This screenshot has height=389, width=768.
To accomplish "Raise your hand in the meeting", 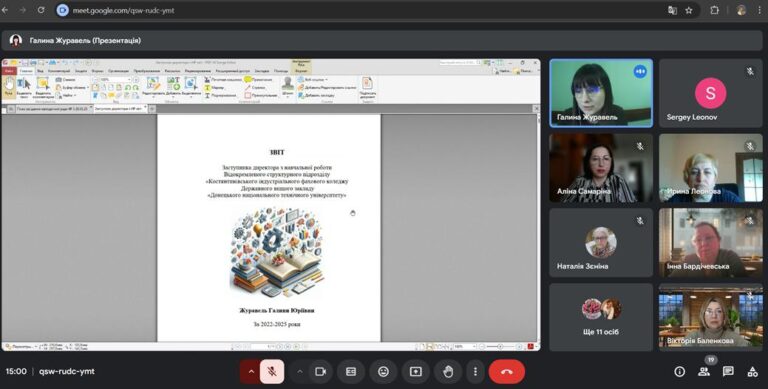I will (x=448, y=371).
